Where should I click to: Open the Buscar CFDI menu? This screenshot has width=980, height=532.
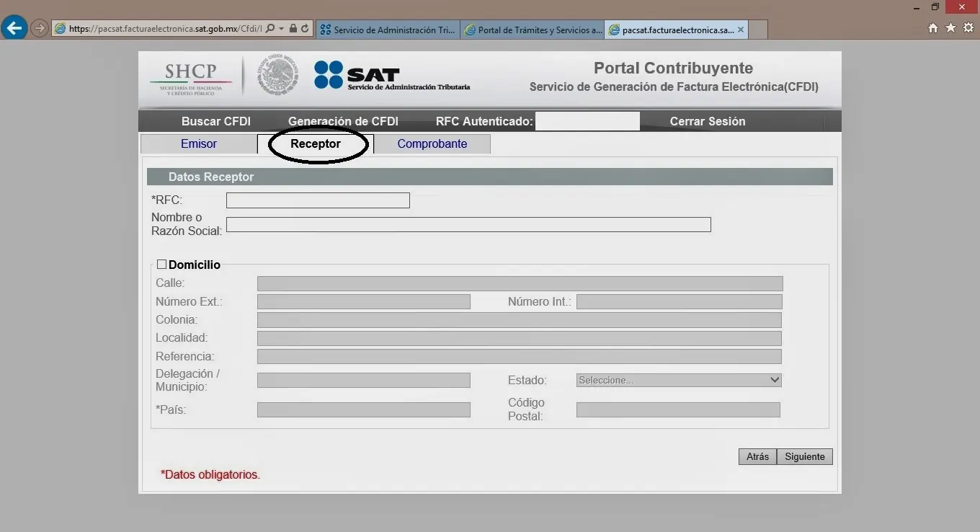216,121
